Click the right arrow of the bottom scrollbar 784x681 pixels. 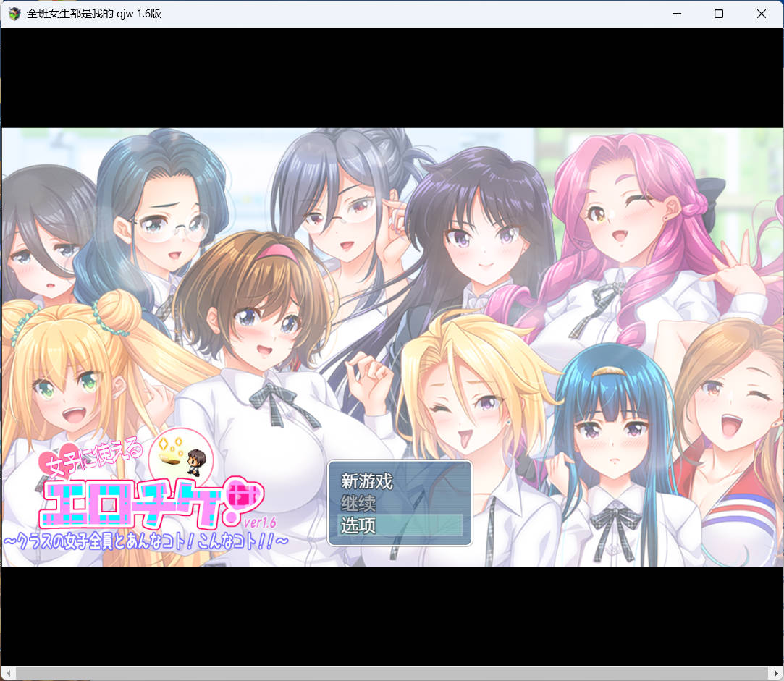(x=777, y=674)
